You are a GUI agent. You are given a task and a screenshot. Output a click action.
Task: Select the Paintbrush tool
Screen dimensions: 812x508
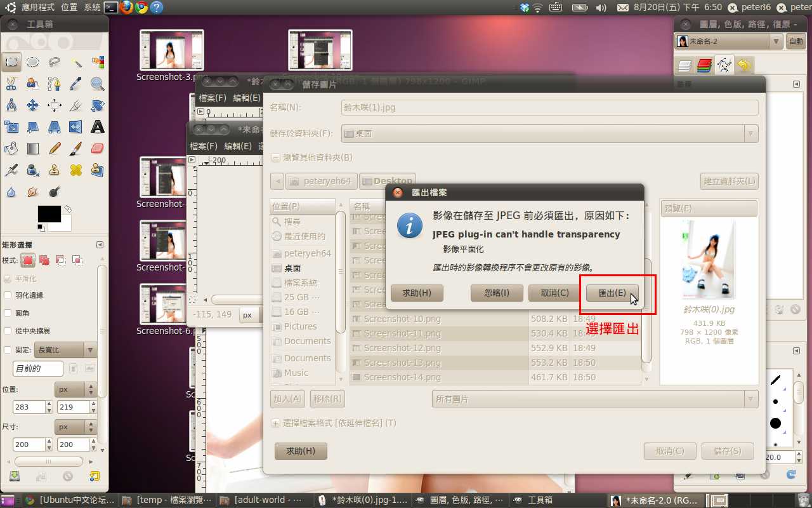76,149
